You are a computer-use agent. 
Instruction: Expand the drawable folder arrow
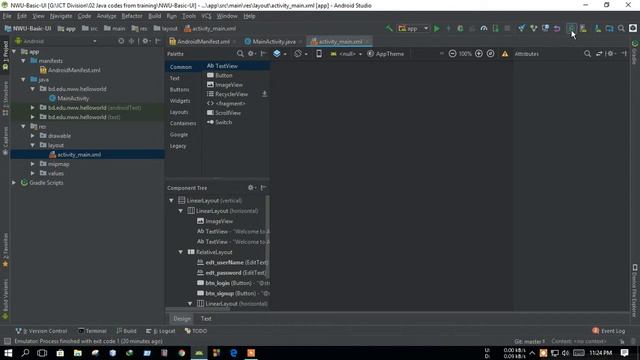click(x=33, y=136)
